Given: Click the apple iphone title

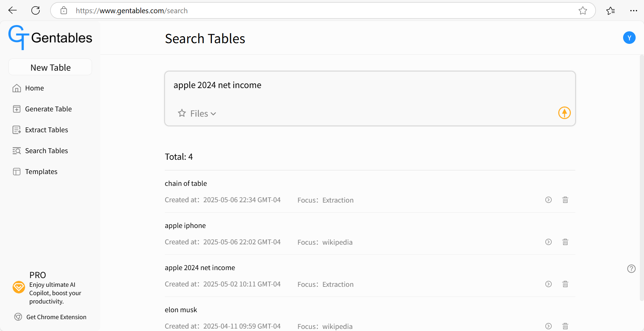Looking at the screenshot, I should (185, 226).
